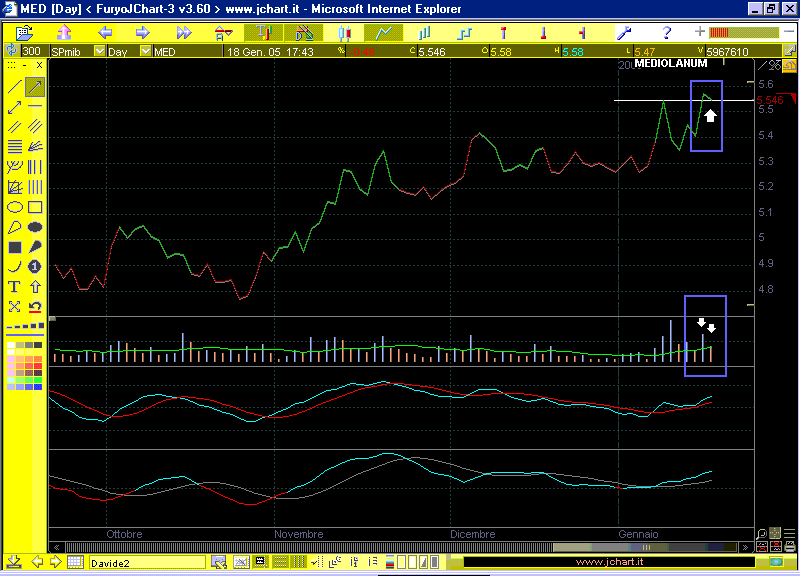Select the fan lines drawing tool

(x=35, y=147)
